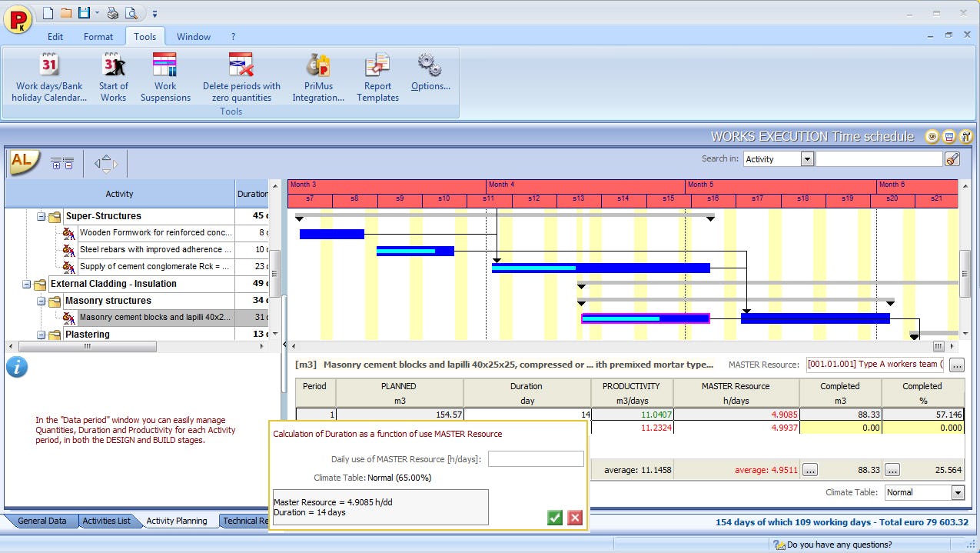This screenshot has width=980, height=553.
Task: Collapse the External Cladding - Insulation group
Action: click(x=25, y=284)
